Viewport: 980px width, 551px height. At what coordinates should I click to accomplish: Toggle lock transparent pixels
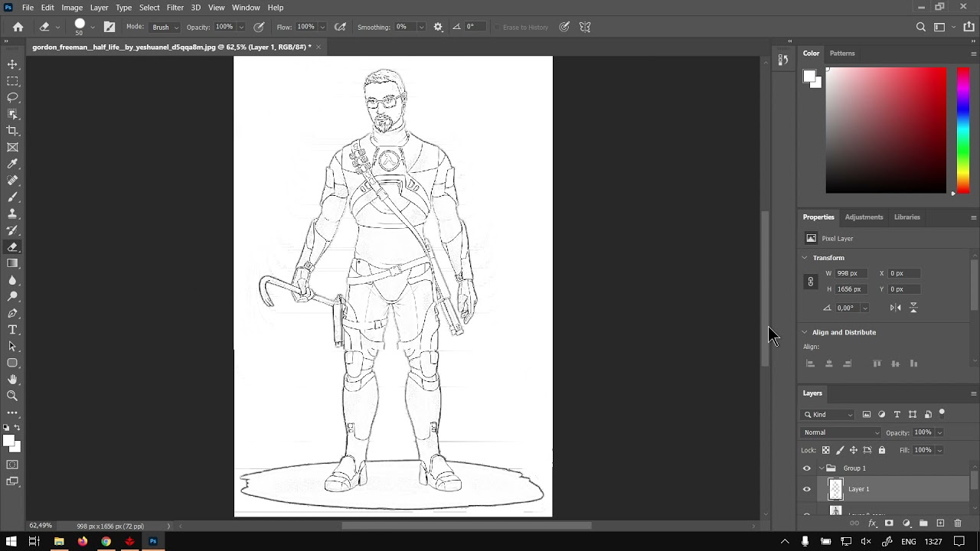pos(825,450)
